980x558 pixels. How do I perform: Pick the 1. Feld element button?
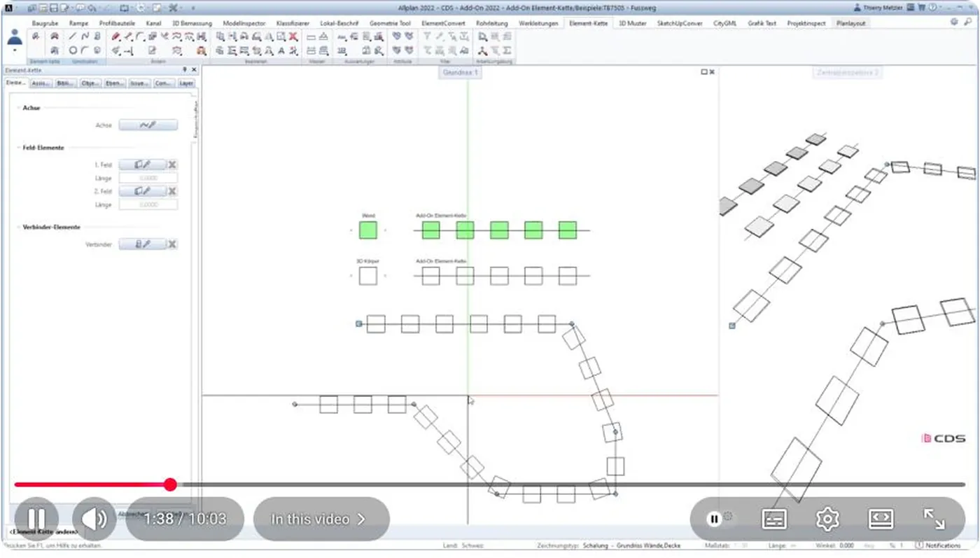[x=143, y=165]
